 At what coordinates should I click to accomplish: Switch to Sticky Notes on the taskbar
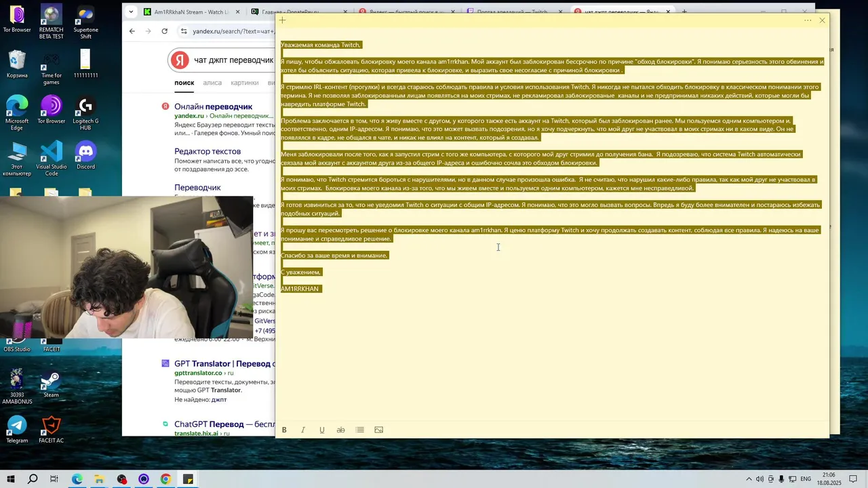[188, 479]
